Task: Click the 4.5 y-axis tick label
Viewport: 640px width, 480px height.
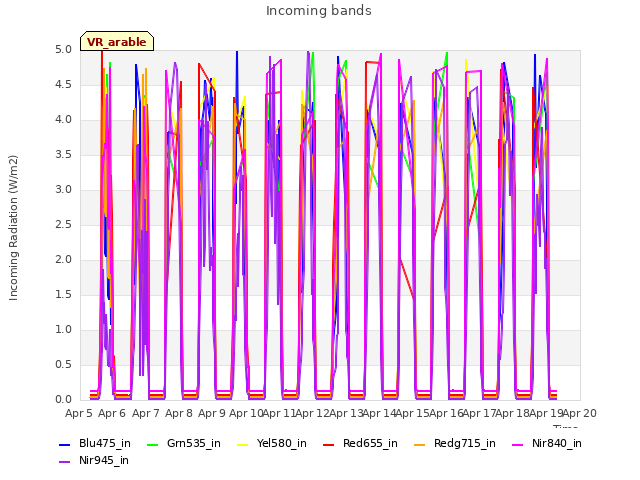Action: [x=63, y=84]
